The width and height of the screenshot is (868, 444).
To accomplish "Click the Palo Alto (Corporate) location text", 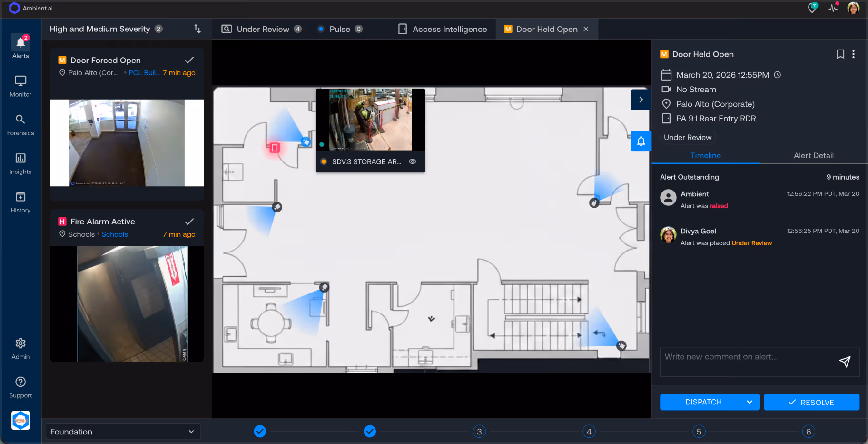I will click(x=716, y=104).
